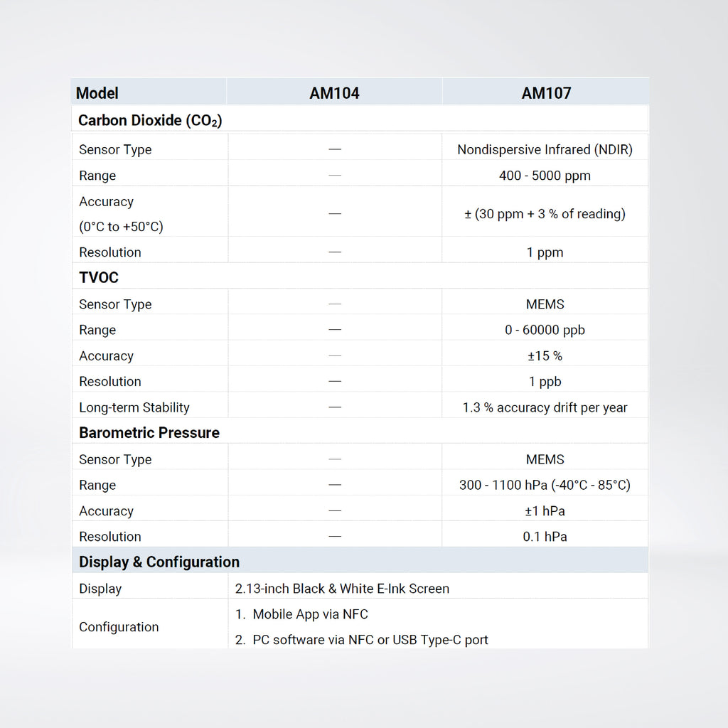Click the Long-term Stability row label
Image resolution: width=728 pixels, height=728 pixels.
(134, 407)
